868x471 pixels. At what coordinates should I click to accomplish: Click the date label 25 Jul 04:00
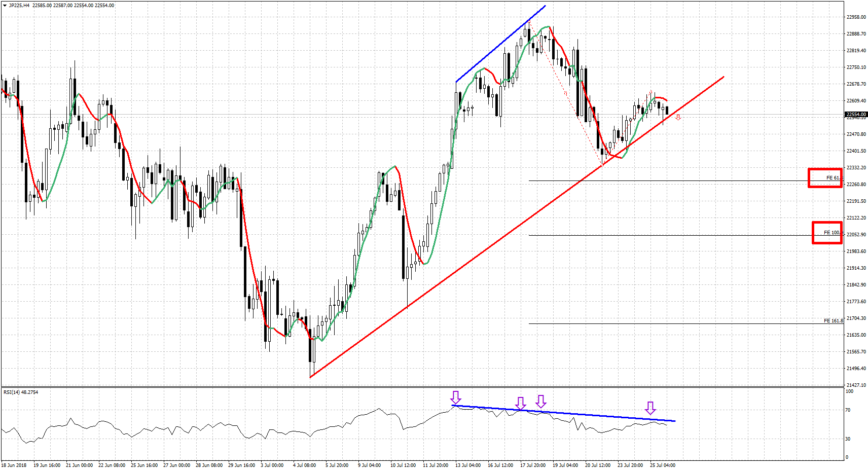(662, 465)
